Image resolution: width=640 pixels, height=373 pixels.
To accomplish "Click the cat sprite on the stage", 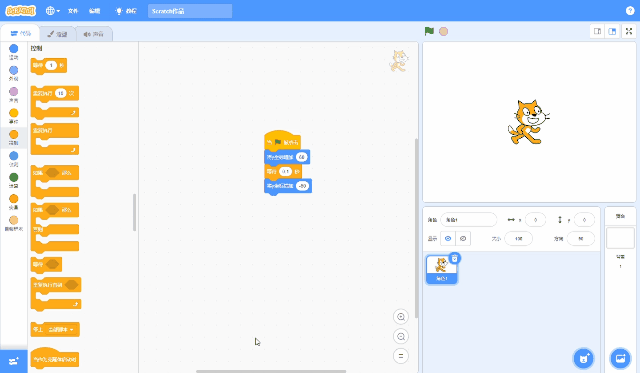I will pyautogui.click(x=528, y=122).
